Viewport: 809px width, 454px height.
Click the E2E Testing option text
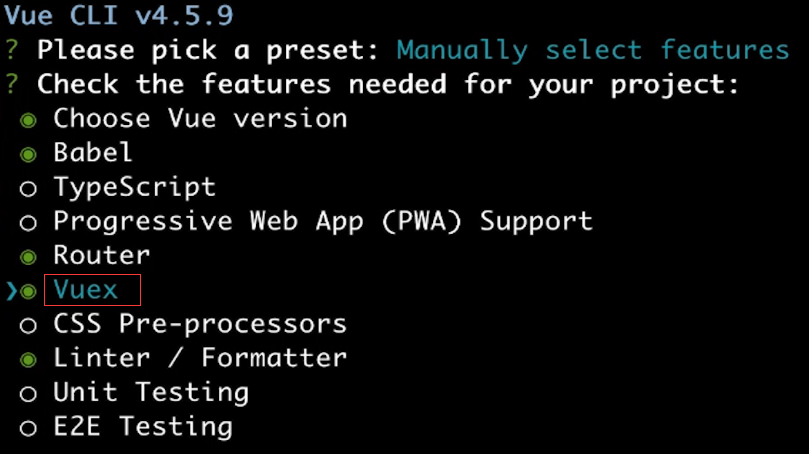coord(143,427)
